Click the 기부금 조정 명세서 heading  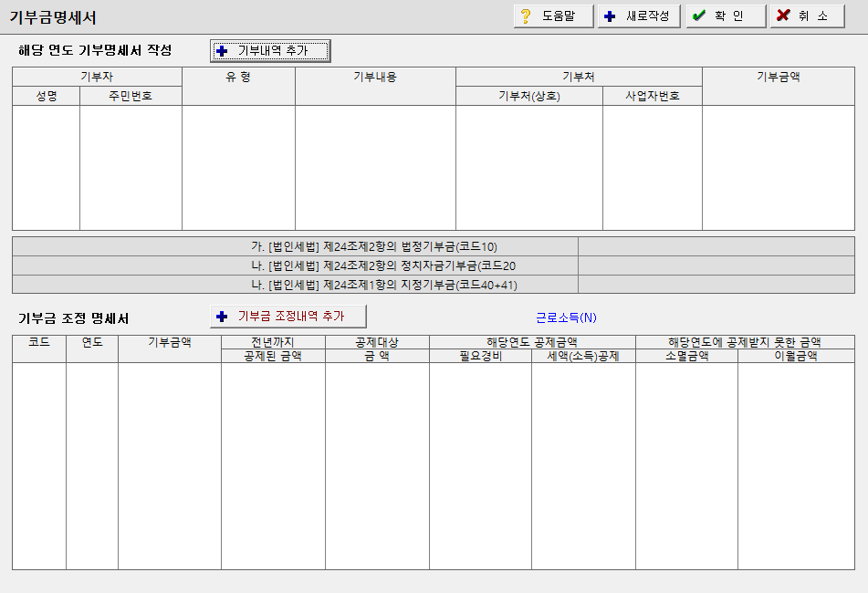point(74,318)
